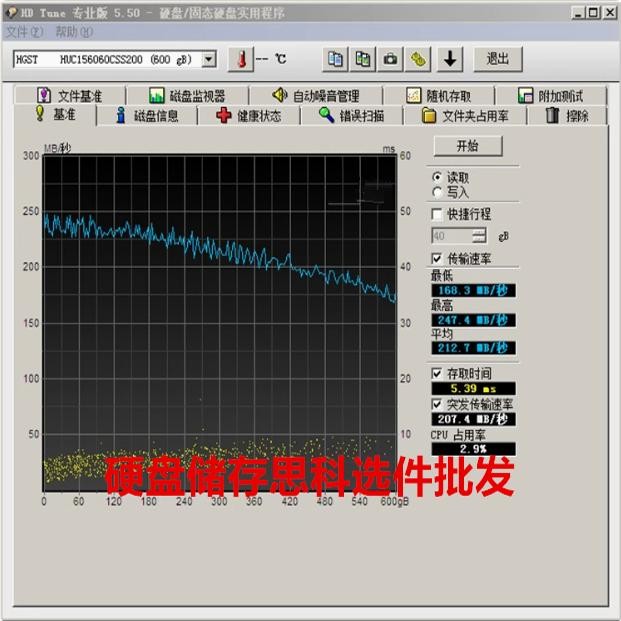Click the maximum 247.4 MB/秒 value
Viewport: 621px width, 621px height.
(473, 320)
